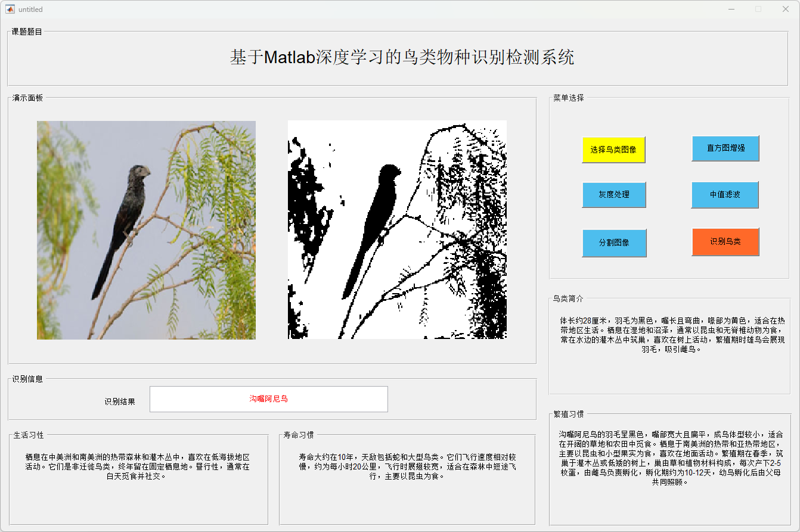The height and width of the screenshot is (532, 800).
Task: Click the title 基于Matlab深度学习的鸟类物种识别检测系统
Action: pyautogui.click(x=402, y=58)
